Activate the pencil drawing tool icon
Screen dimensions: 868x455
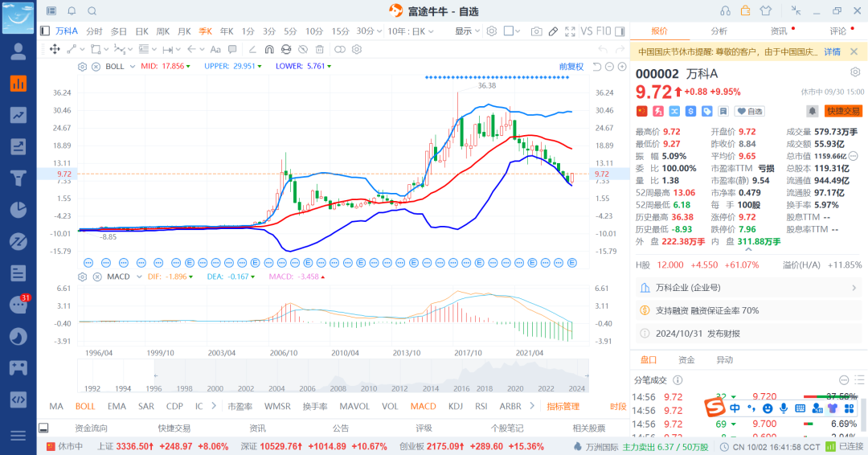pos(553,31)
